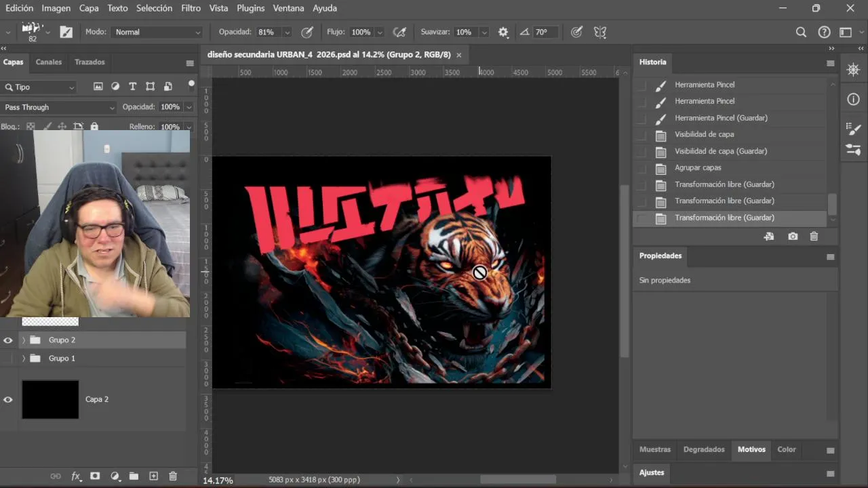Filter layers by adjustment layers icon
868x488 pixels.
[115, 87]
